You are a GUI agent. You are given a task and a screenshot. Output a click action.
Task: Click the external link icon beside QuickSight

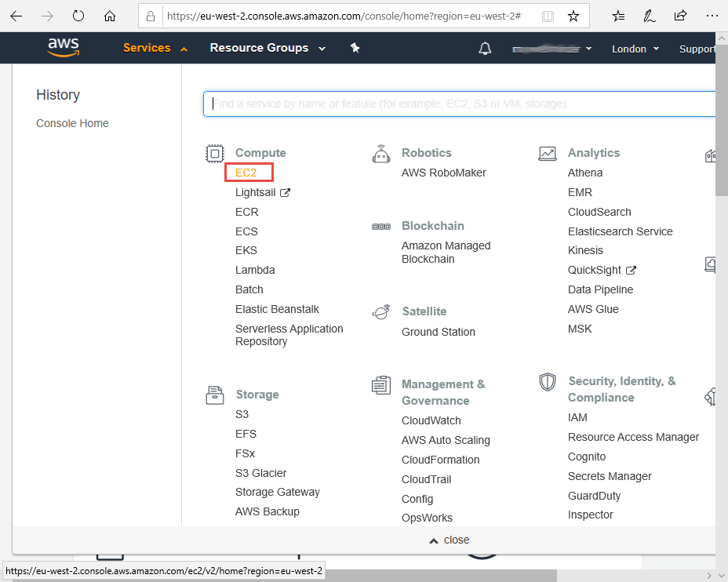click(x=631, y=270)
